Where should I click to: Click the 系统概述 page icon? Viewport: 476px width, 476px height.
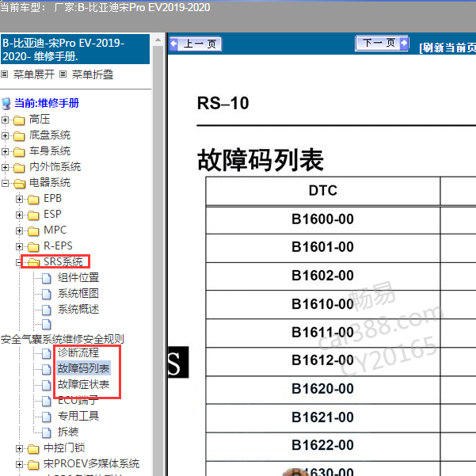coord(47,310)
